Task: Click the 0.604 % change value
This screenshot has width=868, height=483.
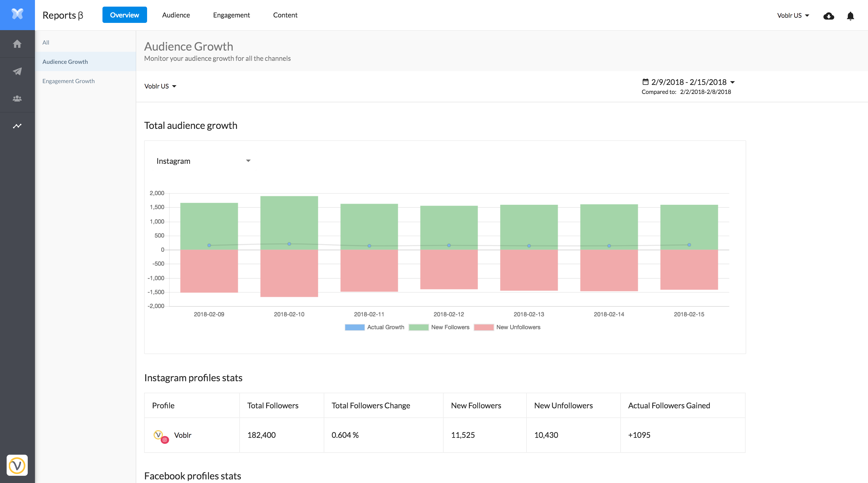Action: 345,435
